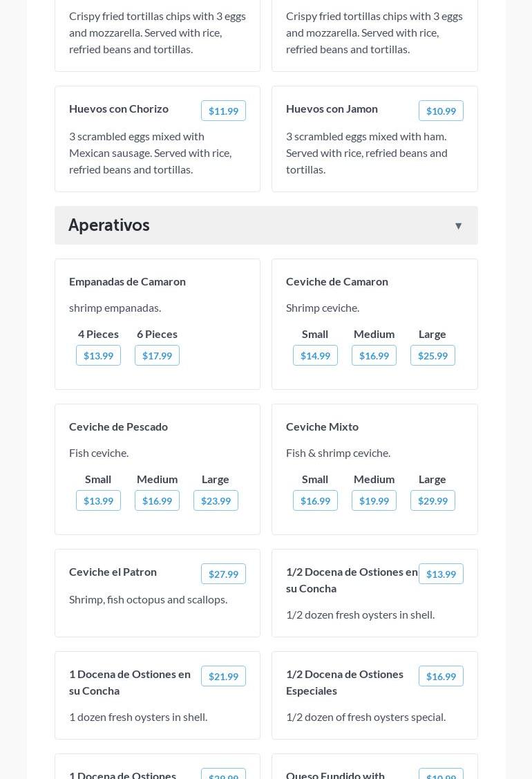
Task: Pick Medium Ceviche de Camaron $16.99
Action: pyautogui.click(x=374, y=355)
